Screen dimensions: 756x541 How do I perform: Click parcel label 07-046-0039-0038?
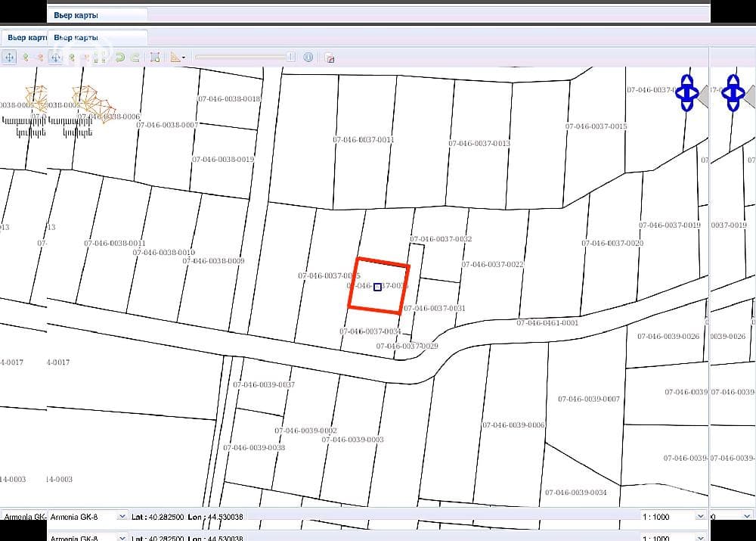click(254, 448)
